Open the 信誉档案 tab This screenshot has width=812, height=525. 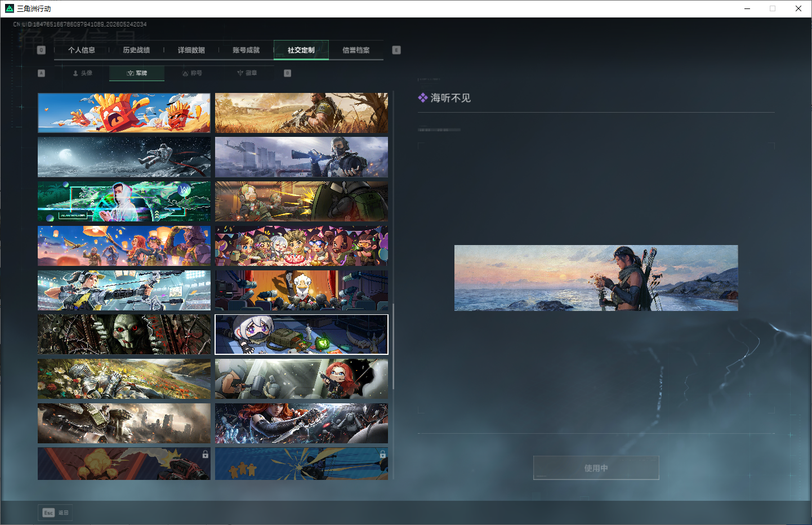pyautogui.click(x=356, y=50)
